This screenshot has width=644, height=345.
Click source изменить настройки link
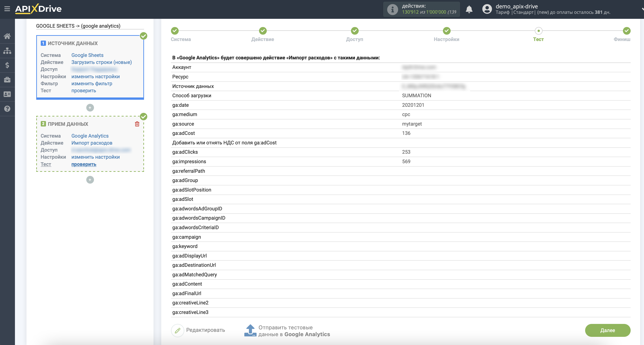(x=96, y=76)
